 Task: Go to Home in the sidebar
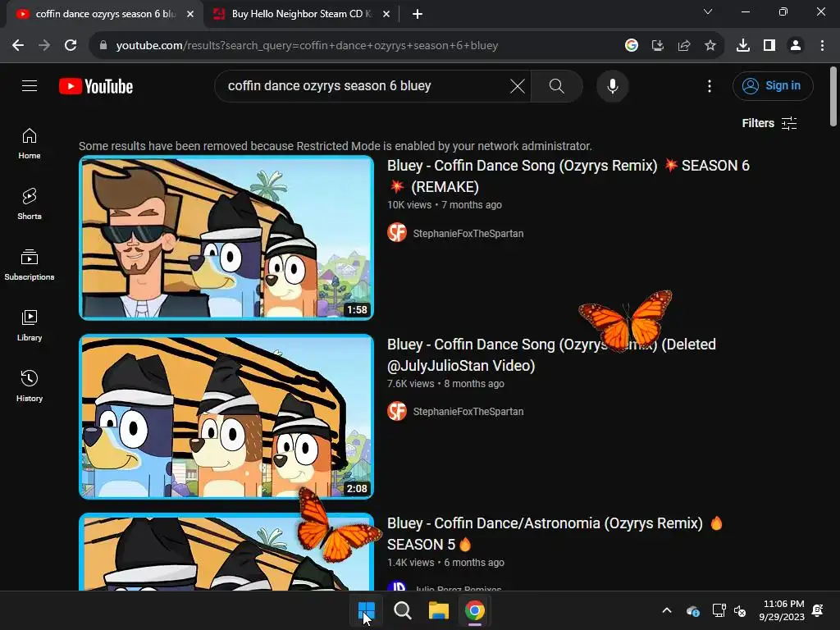(x=30, y=144)
